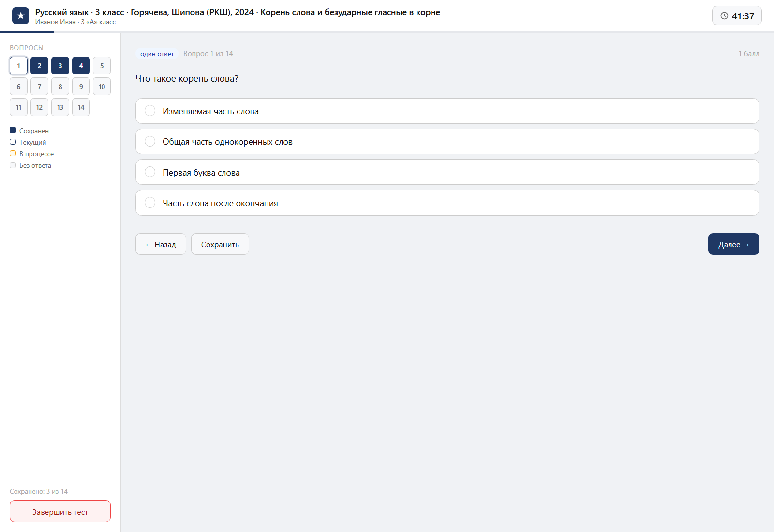This screenshot has height=532, width=774.
Task: Go to question 11
Action: (18, 107)
